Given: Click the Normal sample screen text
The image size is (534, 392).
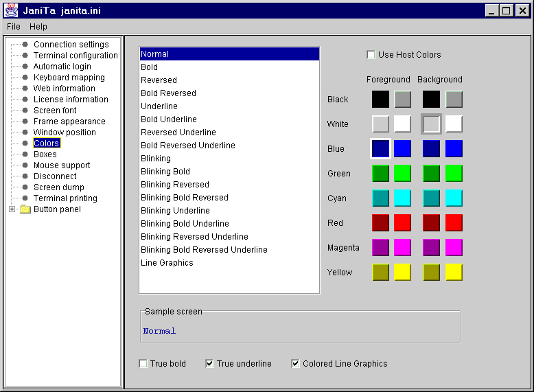Looking at the screenshot, I should 159,331.
